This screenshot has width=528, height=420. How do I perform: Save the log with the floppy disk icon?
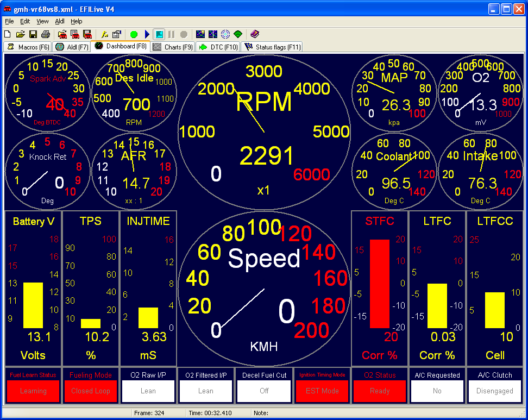pyautogui.click(x=33, y=34)
